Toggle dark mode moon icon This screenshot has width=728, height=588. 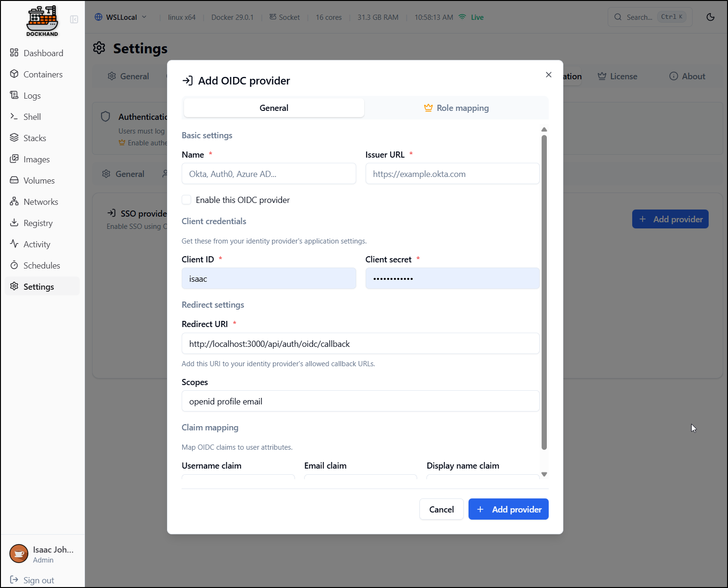tap(710, 17)
